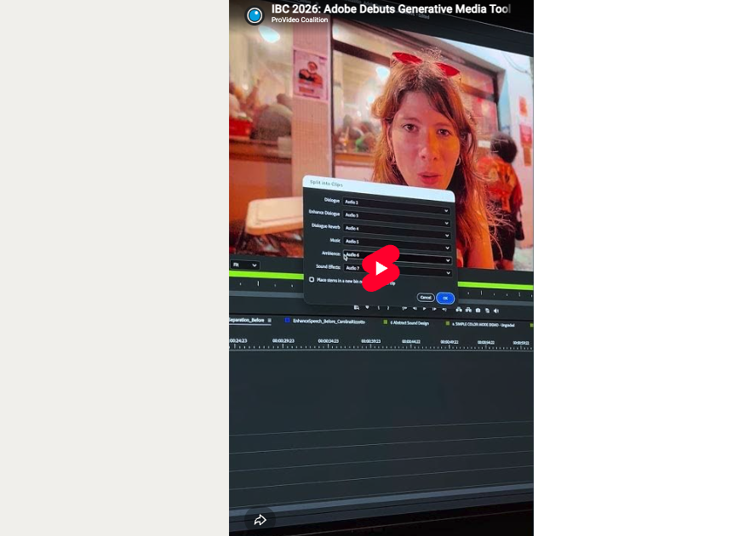Click Cancel in Split into Clips dialog
The image size is (756, 536).
426,297
